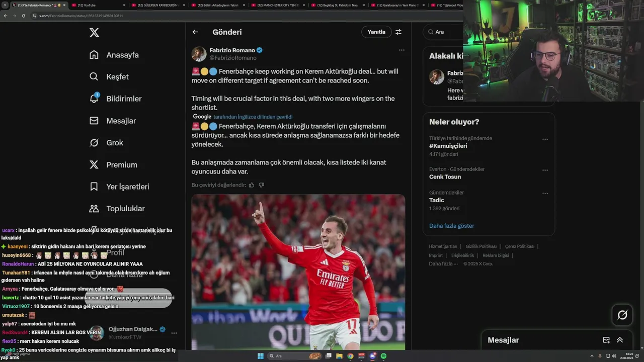Image resolution: width=644 pixels, height=362 pixels.
Task: Open Task View from taskbar
Action: (x=329, y=356)
